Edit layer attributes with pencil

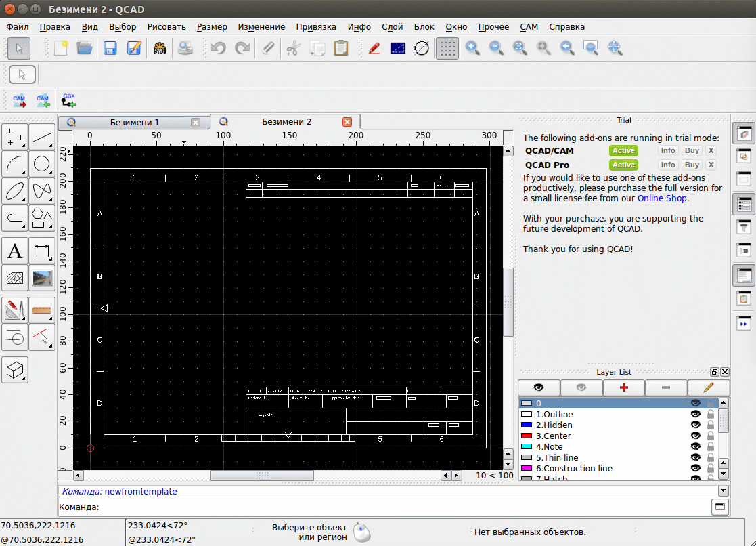[708, 387]
